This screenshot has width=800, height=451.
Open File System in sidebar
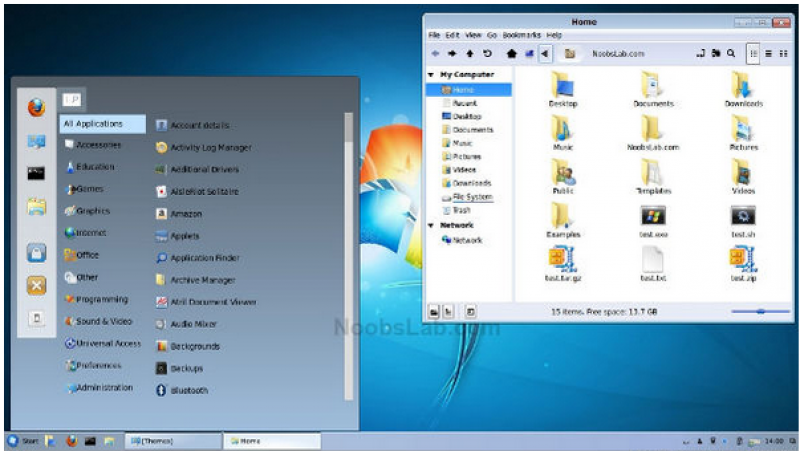tap(467, 197)
